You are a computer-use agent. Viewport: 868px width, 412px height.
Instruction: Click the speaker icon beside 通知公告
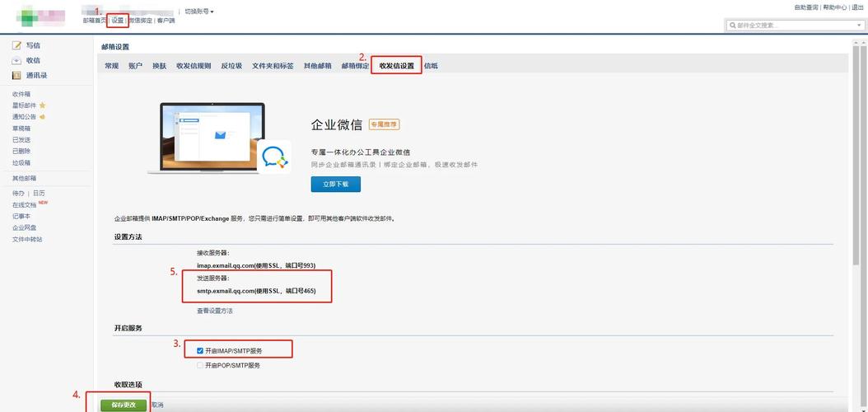click(42, 117)
